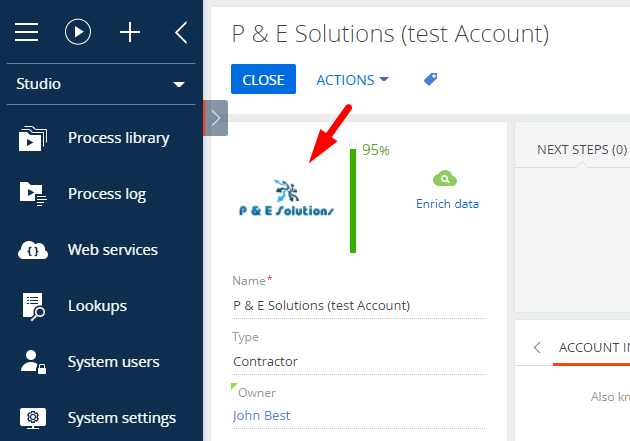
Task: Click the previous tabs arrow beside Account info
Action: (537, 347)
